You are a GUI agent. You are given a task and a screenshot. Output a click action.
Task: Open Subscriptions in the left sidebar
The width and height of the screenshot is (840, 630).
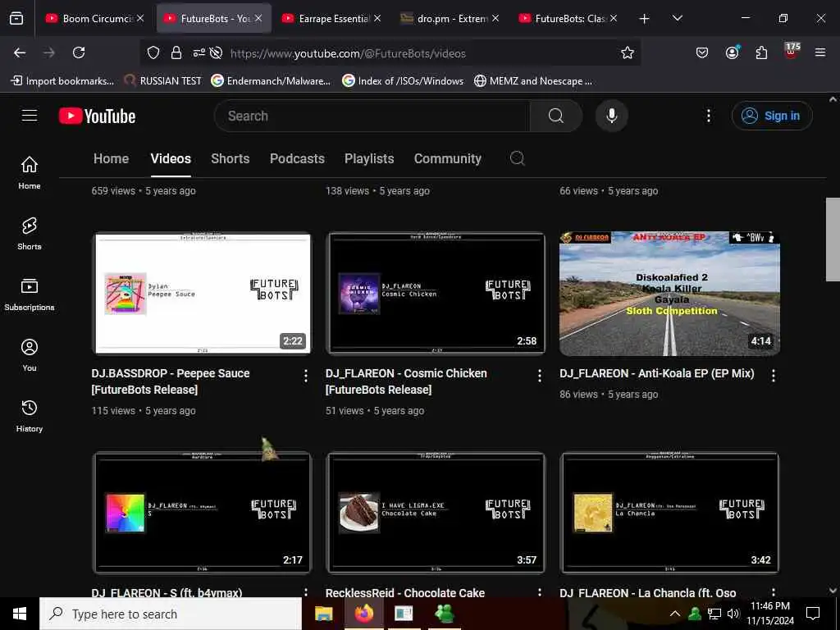pyautogui.click(x=30, y=294)
